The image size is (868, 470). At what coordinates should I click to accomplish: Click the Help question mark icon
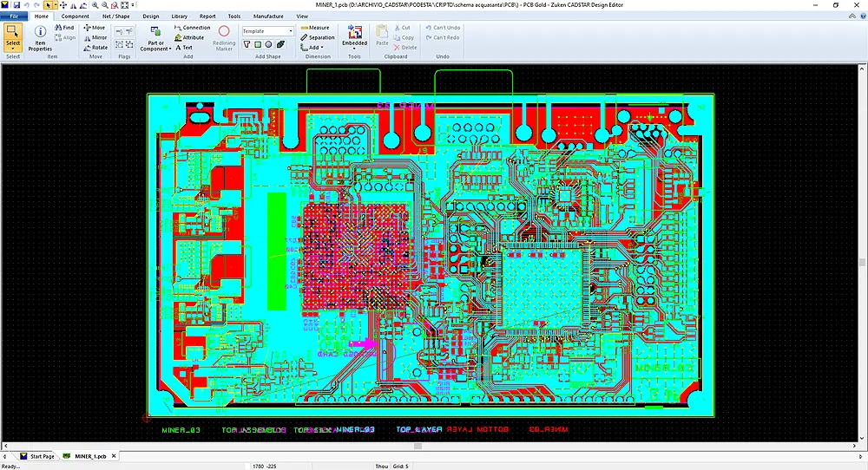pos(861,16)
